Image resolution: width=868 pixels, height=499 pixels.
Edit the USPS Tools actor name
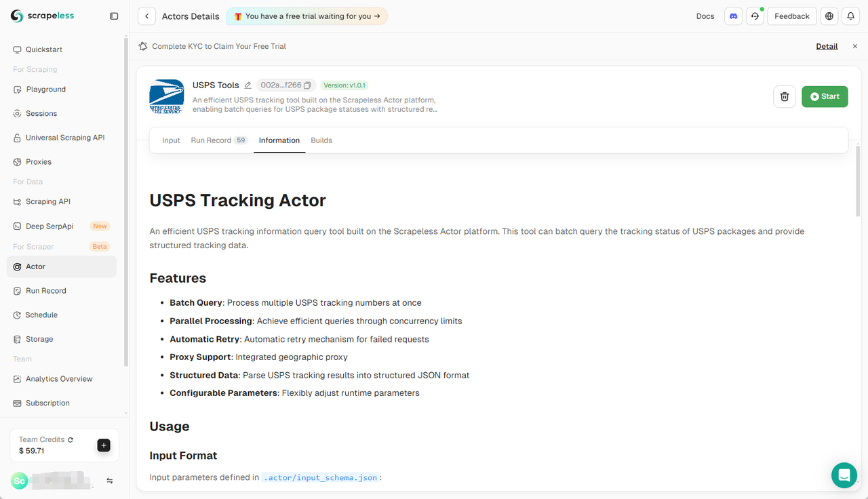[x=248, y=85]
